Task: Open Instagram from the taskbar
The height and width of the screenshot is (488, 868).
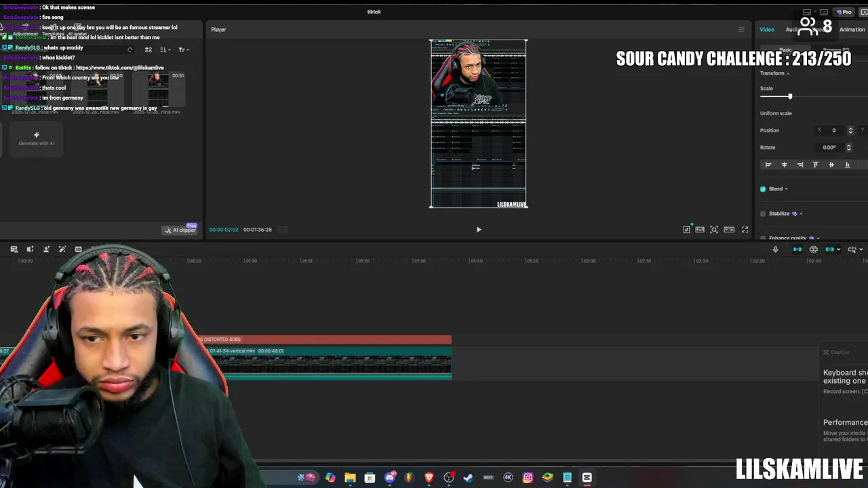Action: coord(528,478)
